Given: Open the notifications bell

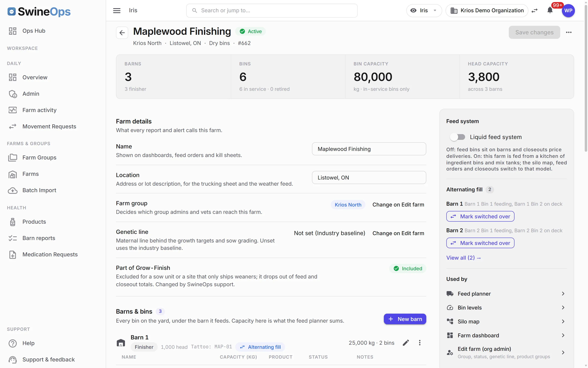Looking at the screenshot, I should coord(550,10).
